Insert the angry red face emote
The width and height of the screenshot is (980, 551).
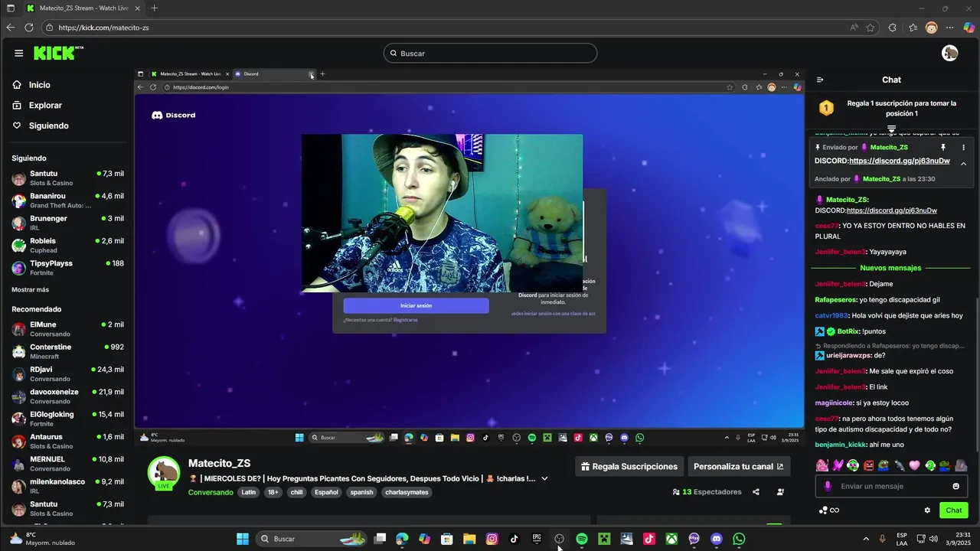coord(868,465)
